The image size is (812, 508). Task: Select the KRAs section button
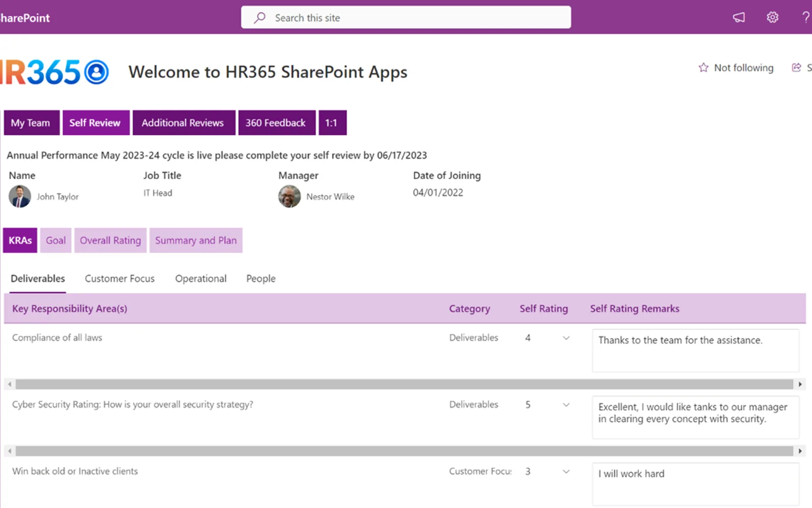[x=20, y=240]
